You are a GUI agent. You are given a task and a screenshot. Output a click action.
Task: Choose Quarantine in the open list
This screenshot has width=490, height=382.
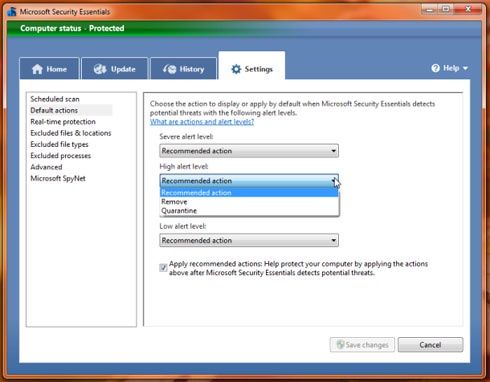(x=249, y=211)
